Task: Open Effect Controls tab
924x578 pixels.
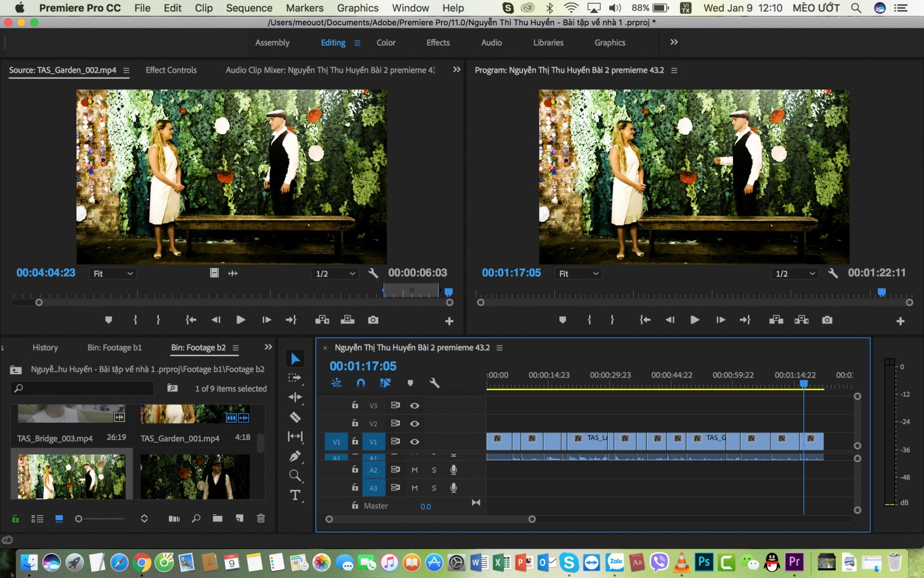Action: tap(171, 70)
